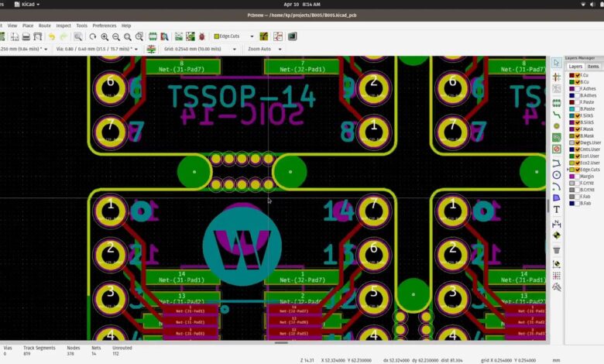Click the Undo arrow icon
The image size is (604, 364).
point(52,36)
